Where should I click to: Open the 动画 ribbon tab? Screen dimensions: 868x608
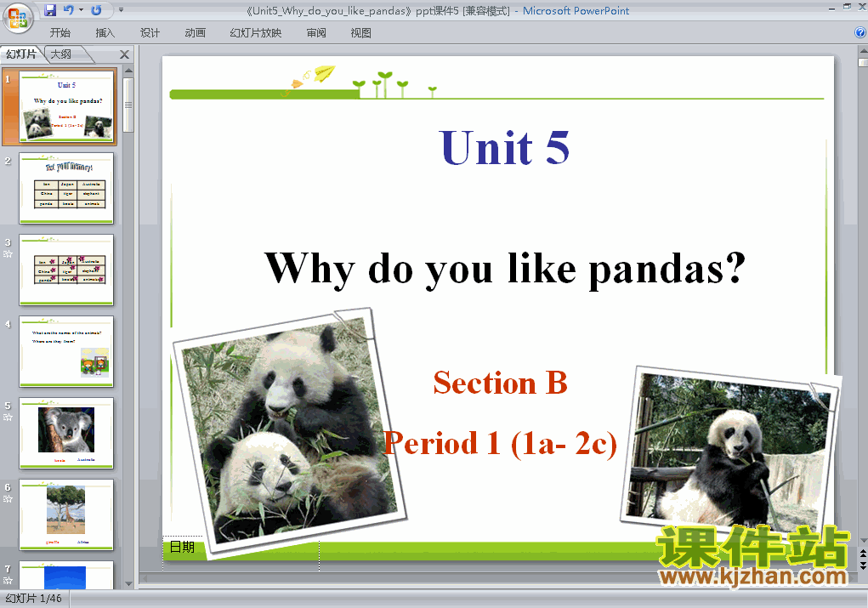[196, 32]
